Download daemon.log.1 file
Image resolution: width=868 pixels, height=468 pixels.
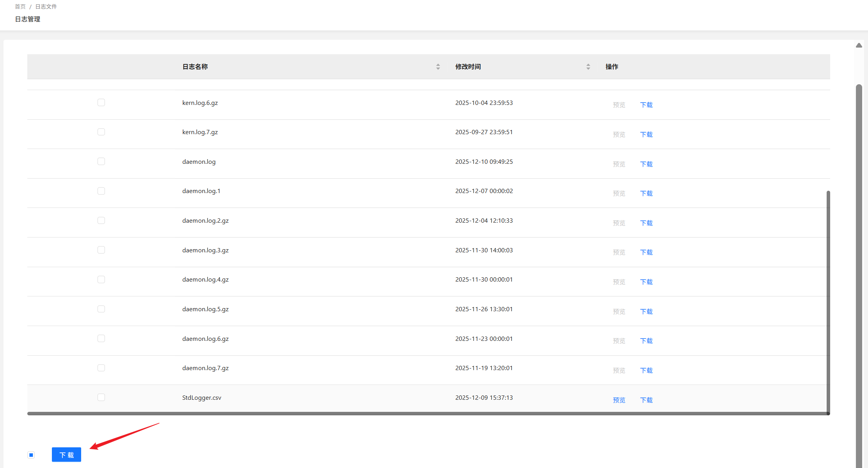point(646,193)
